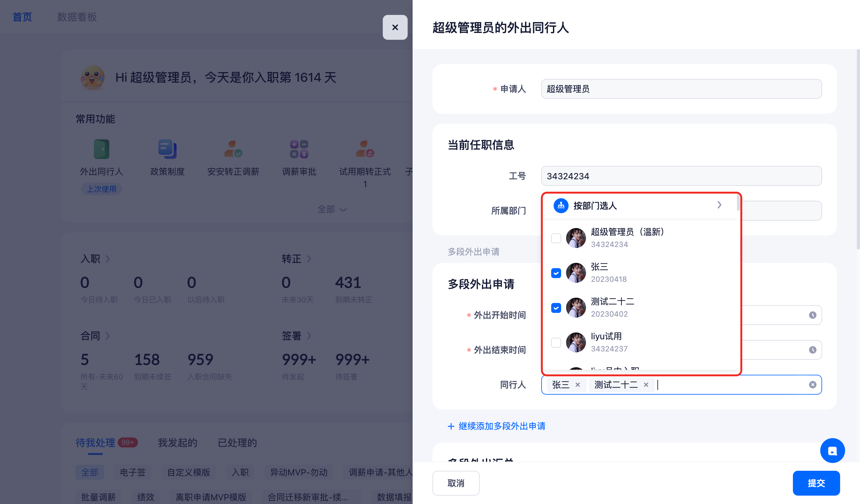Filter by 批量调薪 category

98,497
